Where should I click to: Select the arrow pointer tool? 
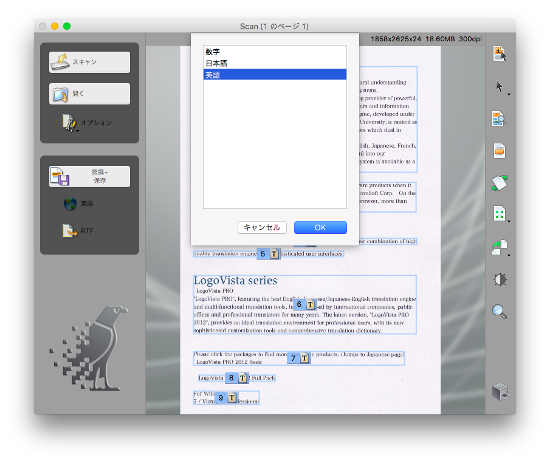pos(499,86)
